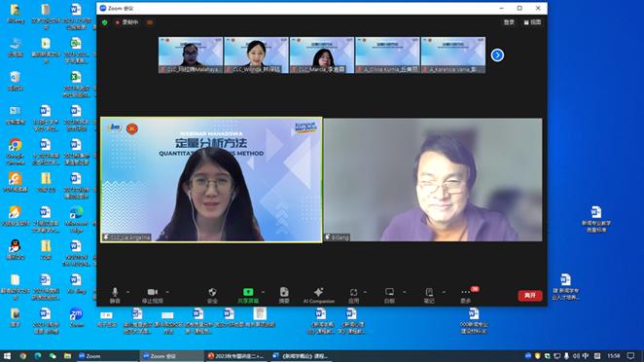Expand the arrow next to mute microphone
The width and height of the screenshot is (644, 362).
127,292
